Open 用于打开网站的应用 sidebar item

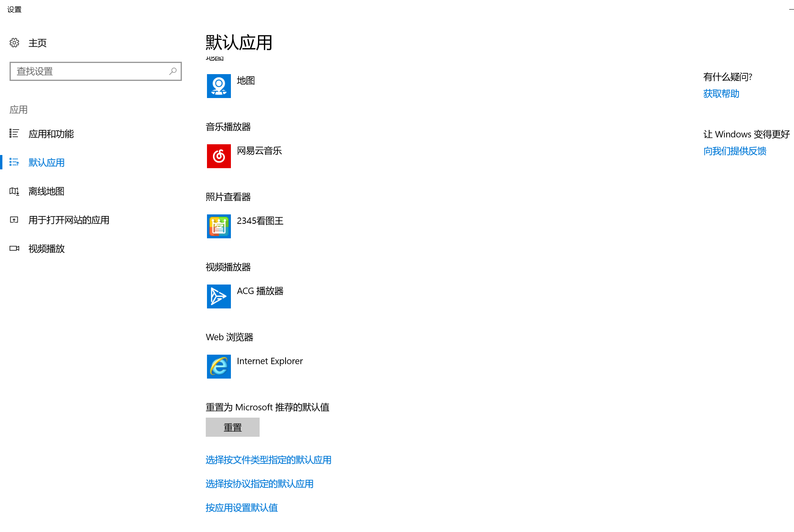[69, 220]
